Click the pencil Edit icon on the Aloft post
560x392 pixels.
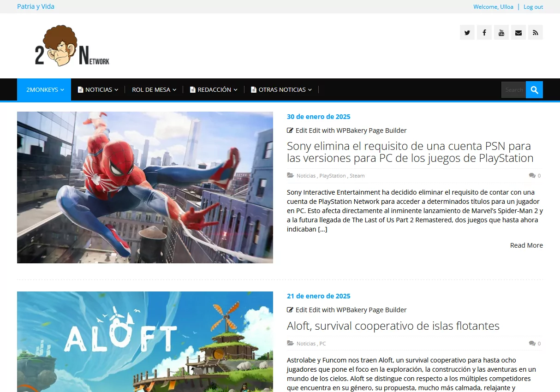[x=290, y=310]
